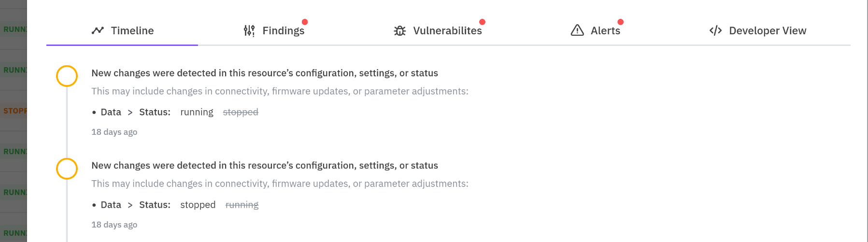868x242 pixels.
Task: Click the STOPPED status row behind panel
Action: click(14, 111)
